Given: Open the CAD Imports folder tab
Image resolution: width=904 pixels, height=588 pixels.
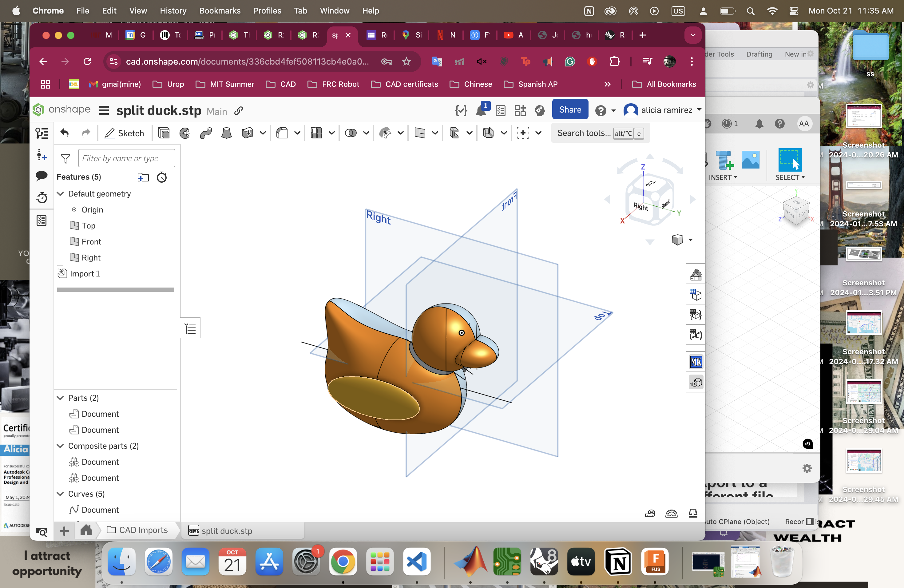Looking at the screenshot, I should [137, 530].
